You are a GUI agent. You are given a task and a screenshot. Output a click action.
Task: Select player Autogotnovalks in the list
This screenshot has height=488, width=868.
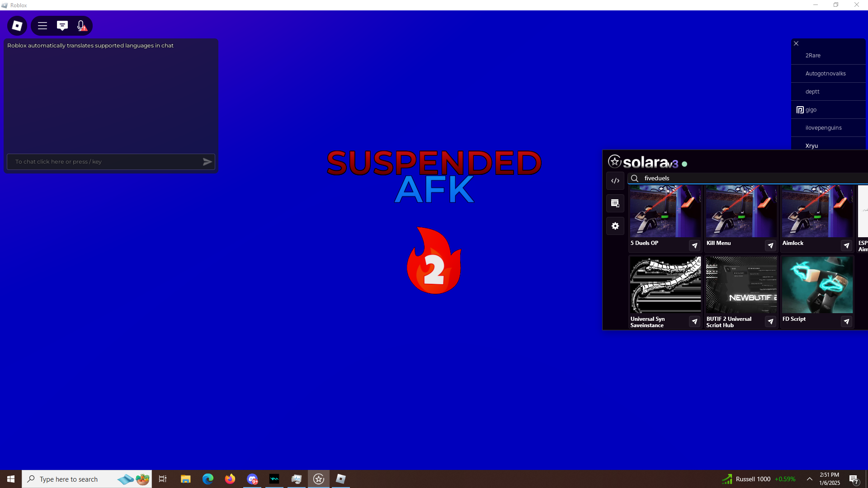pyautogui.click(x=825, y=74)
